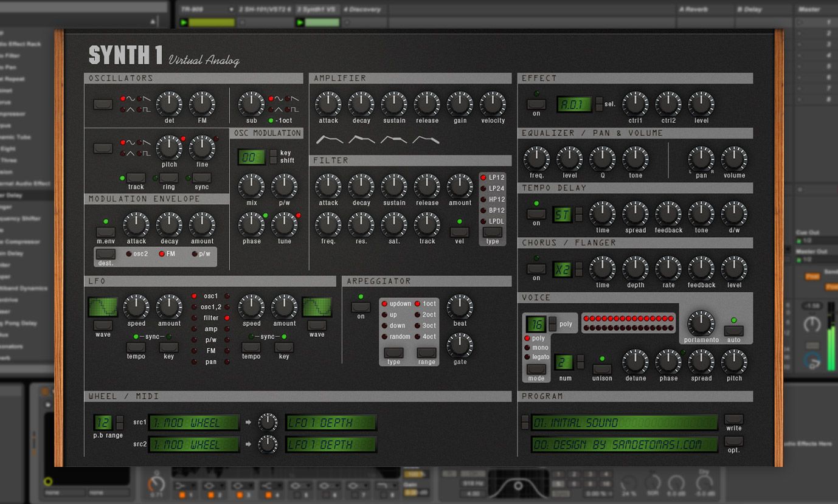Click the first amplifier envelope shape icon
The image size is (838, 504).
point(329,140)
